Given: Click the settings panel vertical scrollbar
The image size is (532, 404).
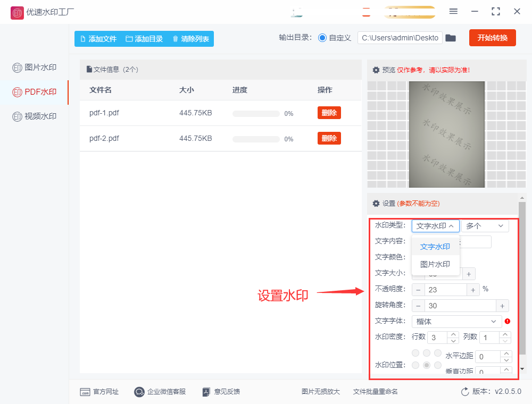Looking at the screenshot, I should 522,278.
